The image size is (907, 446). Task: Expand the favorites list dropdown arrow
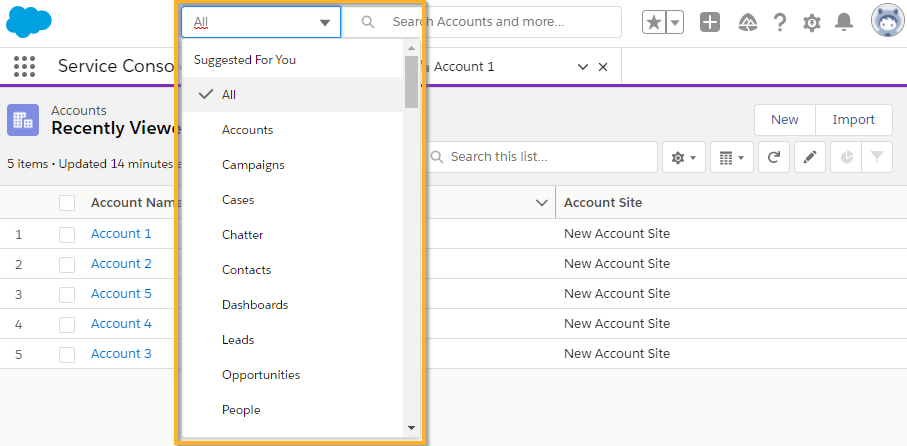coord(676,22)
